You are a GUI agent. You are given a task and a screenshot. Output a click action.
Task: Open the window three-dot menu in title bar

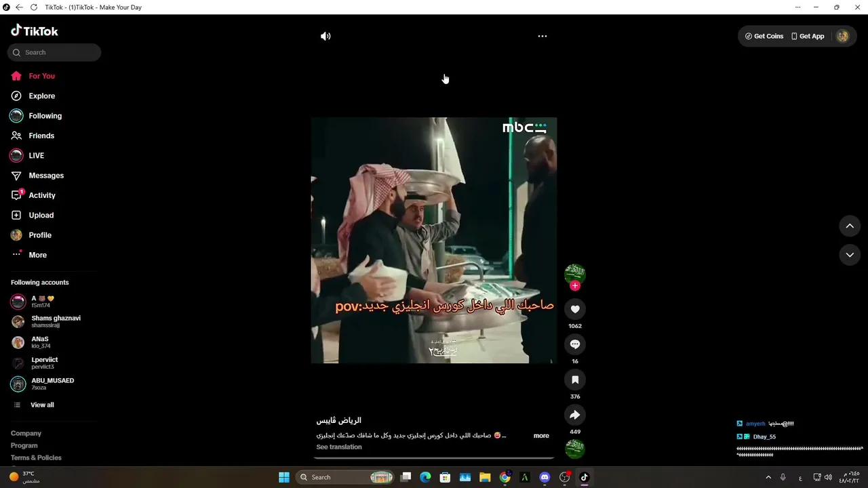pos(797,7)
